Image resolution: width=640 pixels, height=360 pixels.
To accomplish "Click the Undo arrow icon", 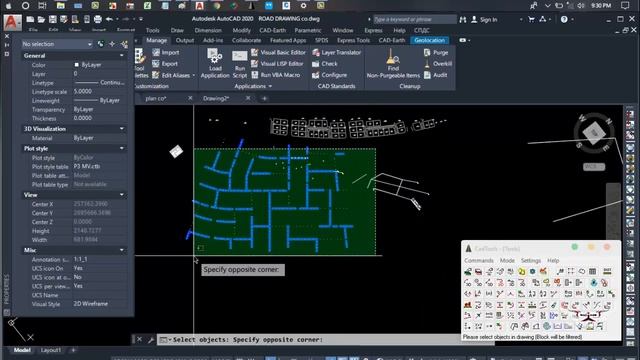I will pos(109,19).
